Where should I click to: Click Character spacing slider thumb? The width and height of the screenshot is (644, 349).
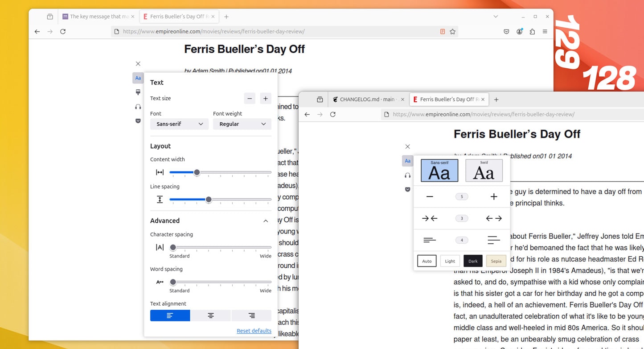173,247
